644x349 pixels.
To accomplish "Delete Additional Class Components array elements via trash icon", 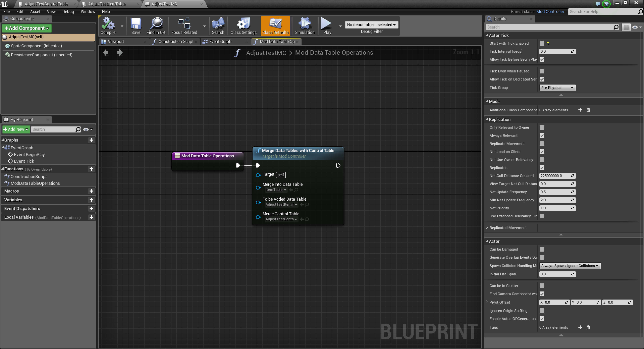I will click(x=588, y=110).
